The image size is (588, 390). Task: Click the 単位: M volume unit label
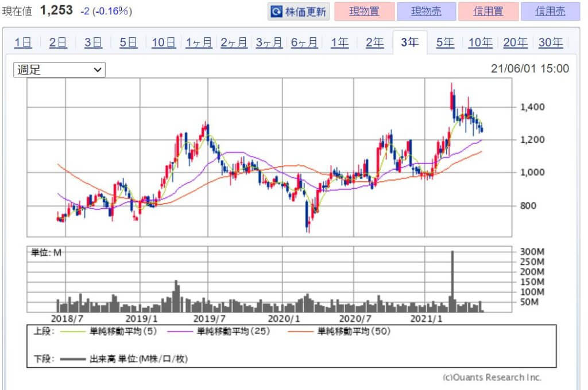pos(46,253)
